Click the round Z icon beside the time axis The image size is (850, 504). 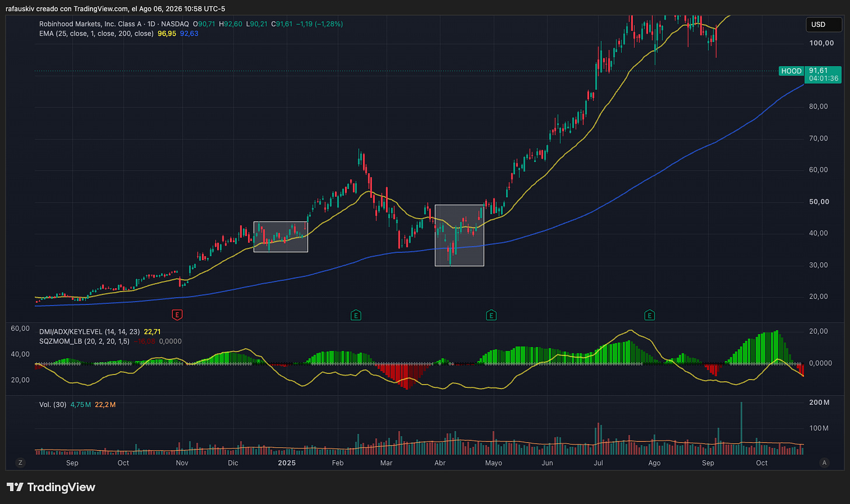(20, 463)
